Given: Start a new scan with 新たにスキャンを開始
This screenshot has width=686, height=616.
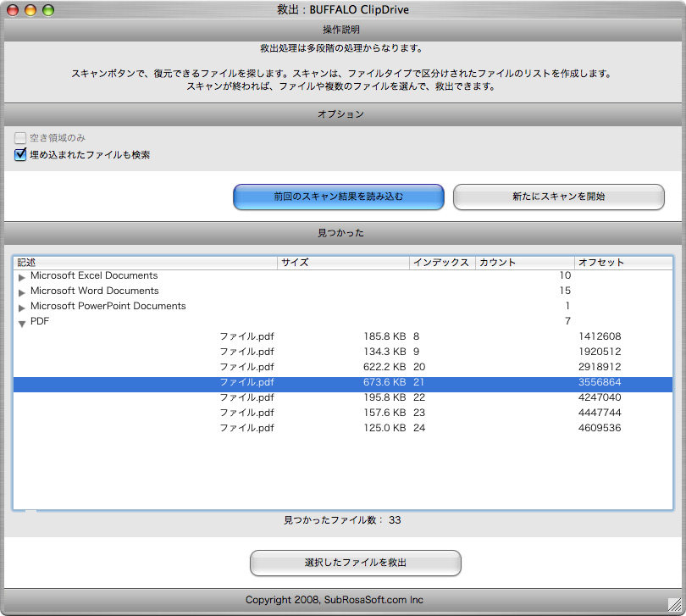Looking at the screenshot, I should pos(559,197).
